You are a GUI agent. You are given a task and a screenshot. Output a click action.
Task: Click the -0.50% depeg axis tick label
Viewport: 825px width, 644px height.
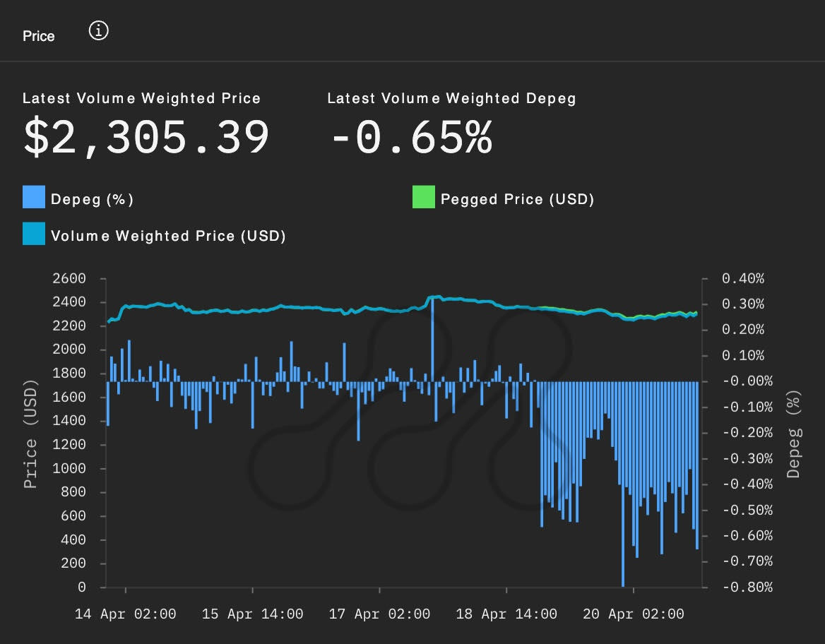(x=747, y=510)
